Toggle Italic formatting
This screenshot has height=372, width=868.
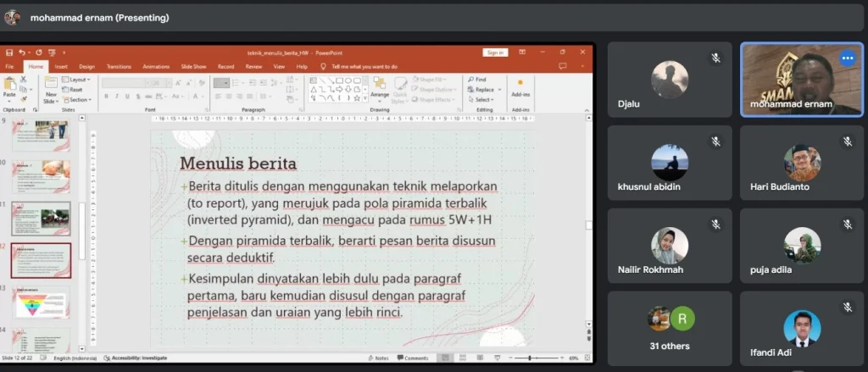point(116,97)
